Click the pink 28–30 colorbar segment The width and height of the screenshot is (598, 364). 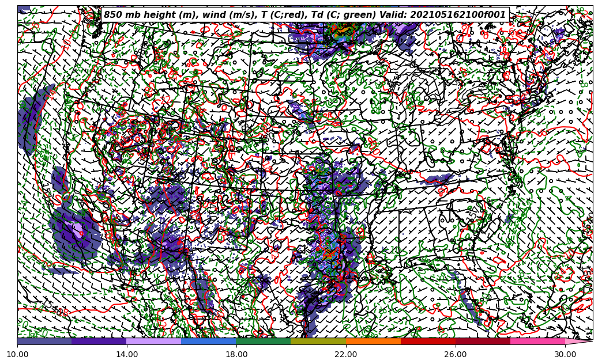click(537, 341)
